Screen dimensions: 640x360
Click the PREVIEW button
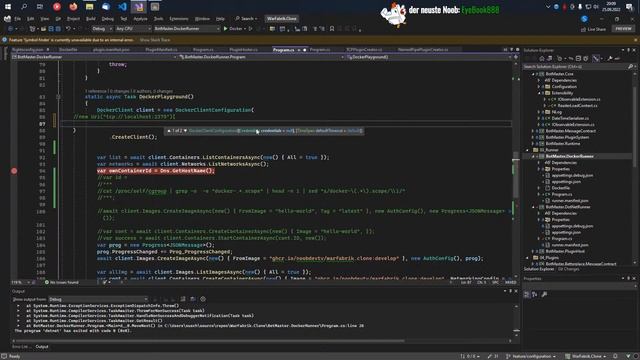623,29
